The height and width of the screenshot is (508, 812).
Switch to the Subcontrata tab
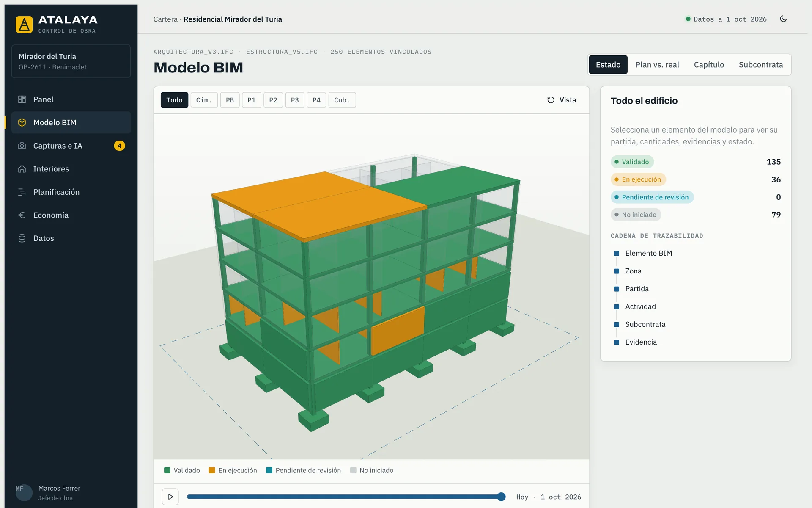click(x=761, y=65)
